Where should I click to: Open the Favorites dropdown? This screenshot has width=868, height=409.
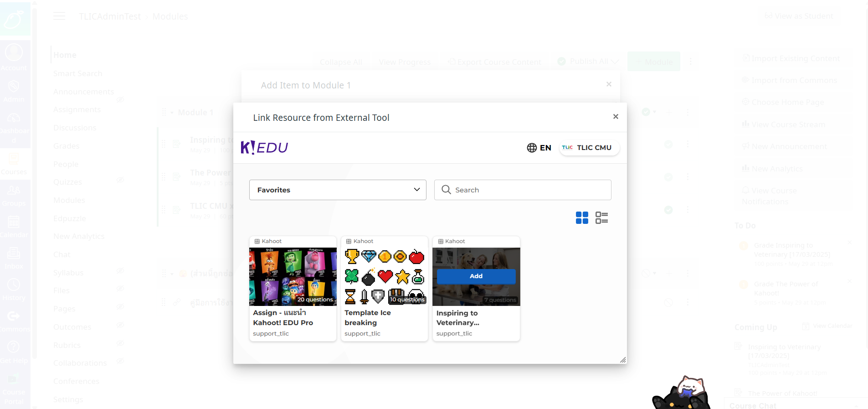[338, 190]
